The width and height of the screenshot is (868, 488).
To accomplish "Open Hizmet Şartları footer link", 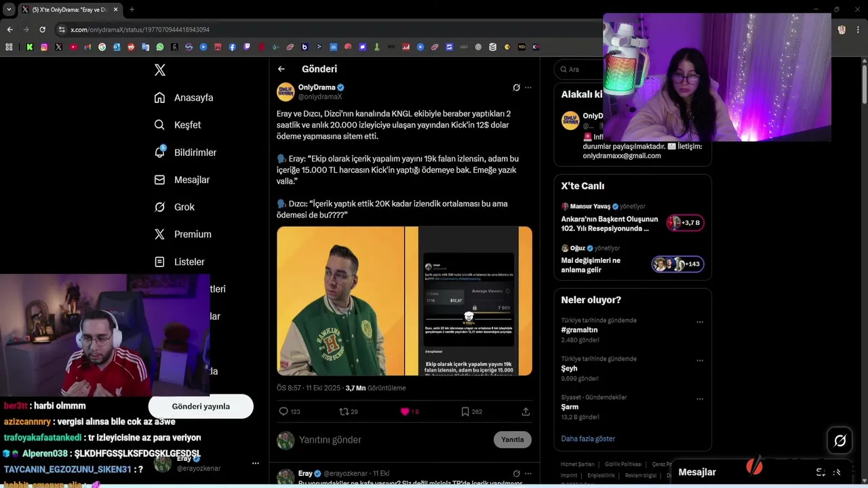I will click(x=577, y=464).
